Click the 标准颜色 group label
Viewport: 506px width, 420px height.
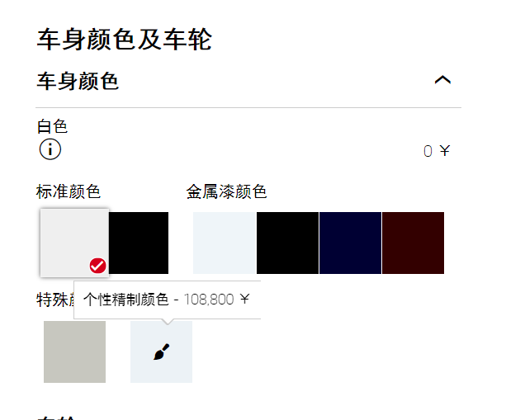[x=69, y=191]
